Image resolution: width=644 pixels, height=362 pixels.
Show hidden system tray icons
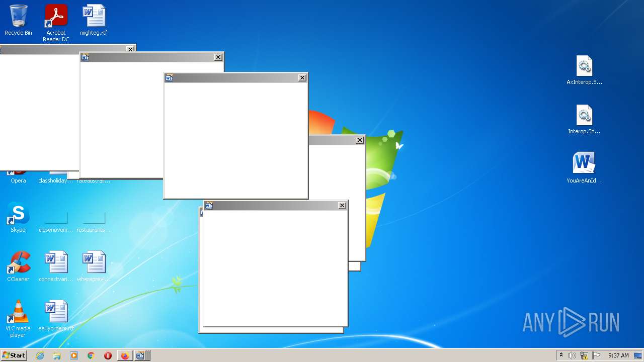561,355
